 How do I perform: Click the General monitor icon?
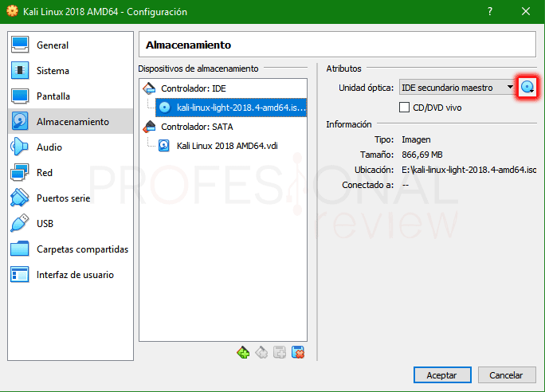[x=20, y=45]
